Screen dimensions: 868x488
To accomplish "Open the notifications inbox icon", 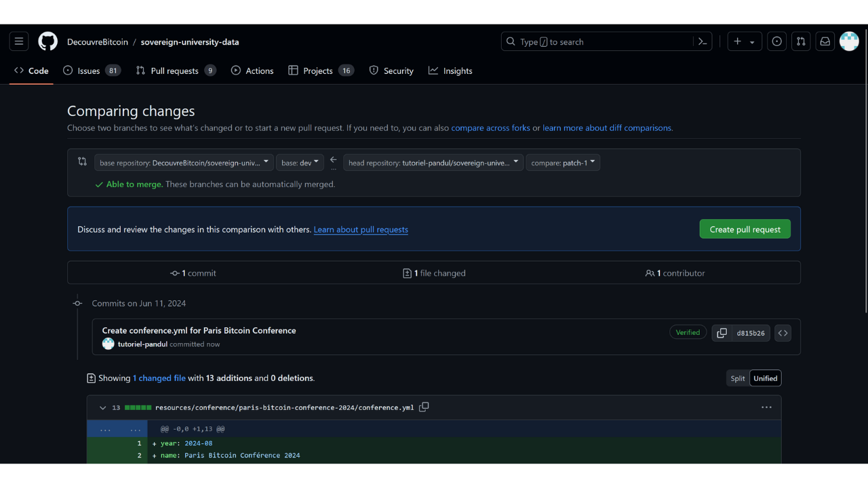I will (x=825, y=41).
